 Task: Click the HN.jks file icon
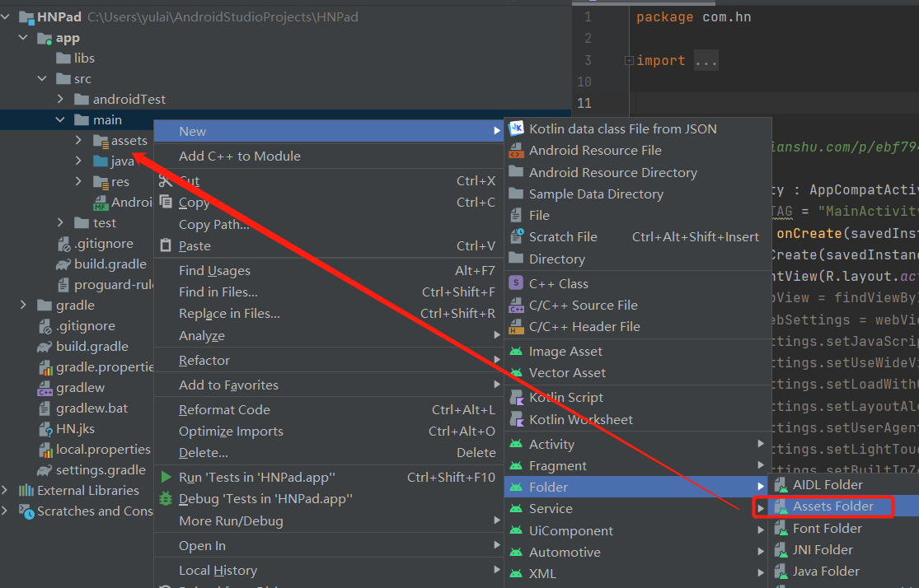(45, 429)
